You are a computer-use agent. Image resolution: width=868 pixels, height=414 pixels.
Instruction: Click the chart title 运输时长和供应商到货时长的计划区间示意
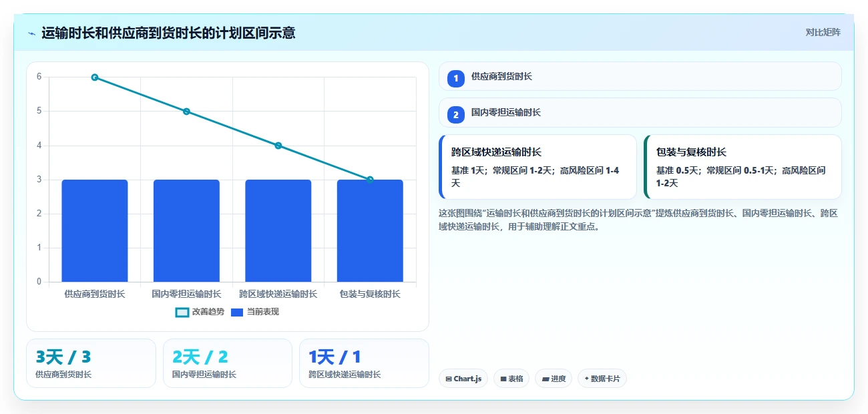[x=168, y=33]
